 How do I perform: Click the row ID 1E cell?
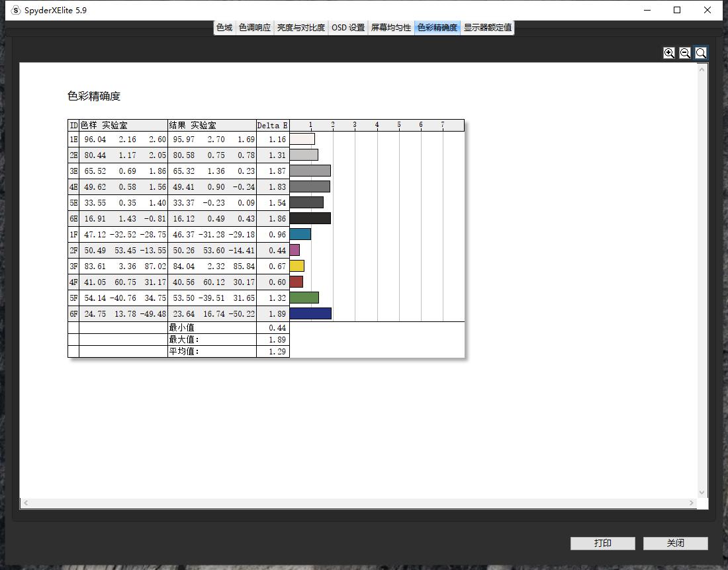(x=73, y=140)
